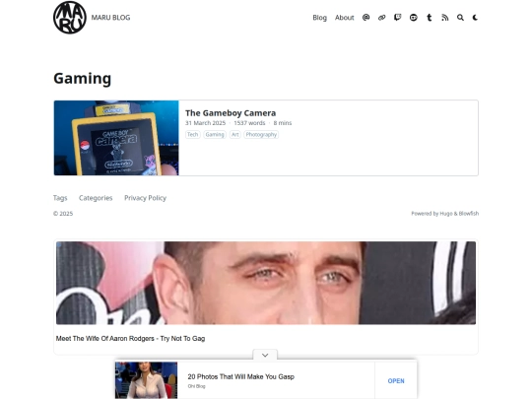Open the Blog menu item
Viewport: 532px width, 399px height.
(x=319, y=18)
